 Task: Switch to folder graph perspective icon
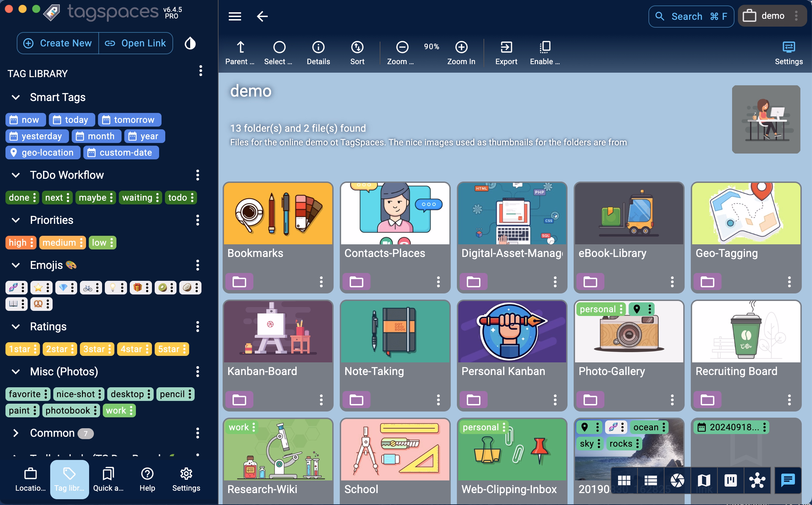(757, 480)
